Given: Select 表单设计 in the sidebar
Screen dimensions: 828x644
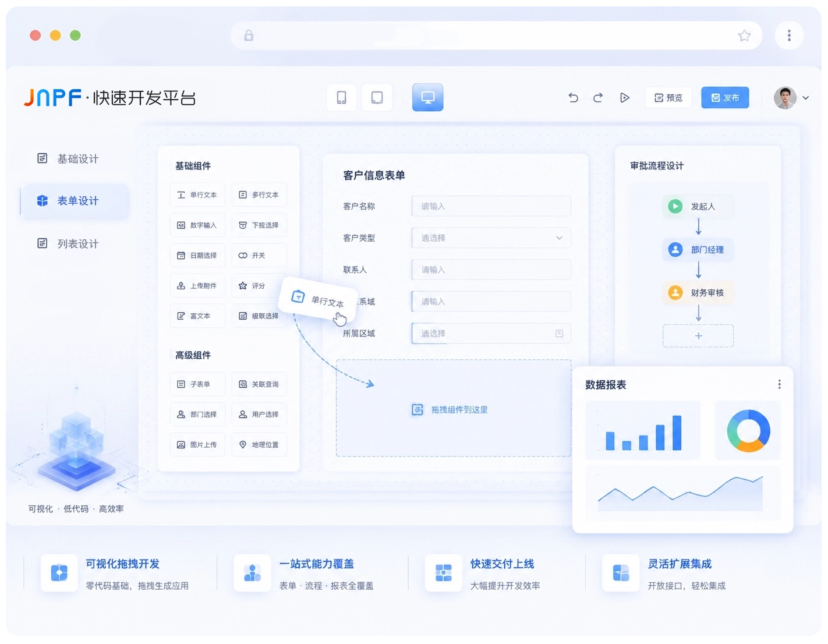Looking at the screenshot, I should [75, 201].
